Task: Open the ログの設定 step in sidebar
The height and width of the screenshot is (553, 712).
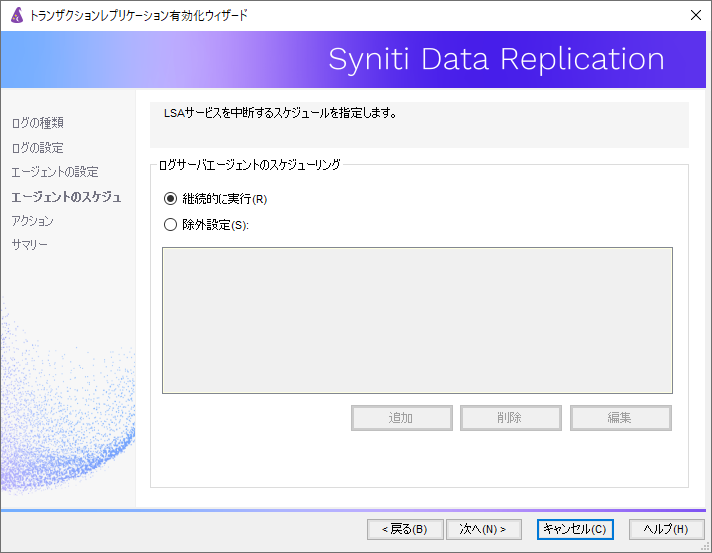Action: click(x=38, y=148)
